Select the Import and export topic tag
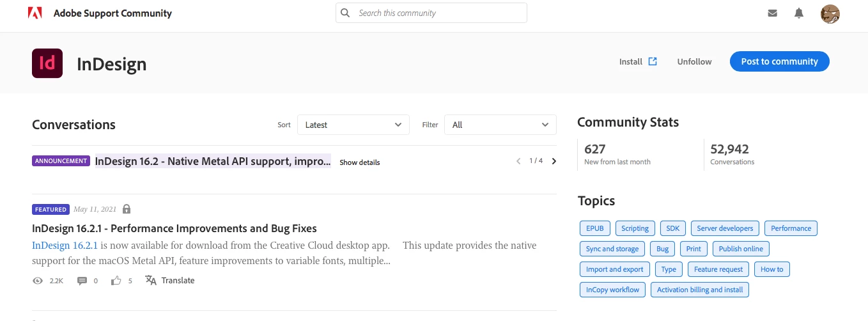 coord(615,269)
